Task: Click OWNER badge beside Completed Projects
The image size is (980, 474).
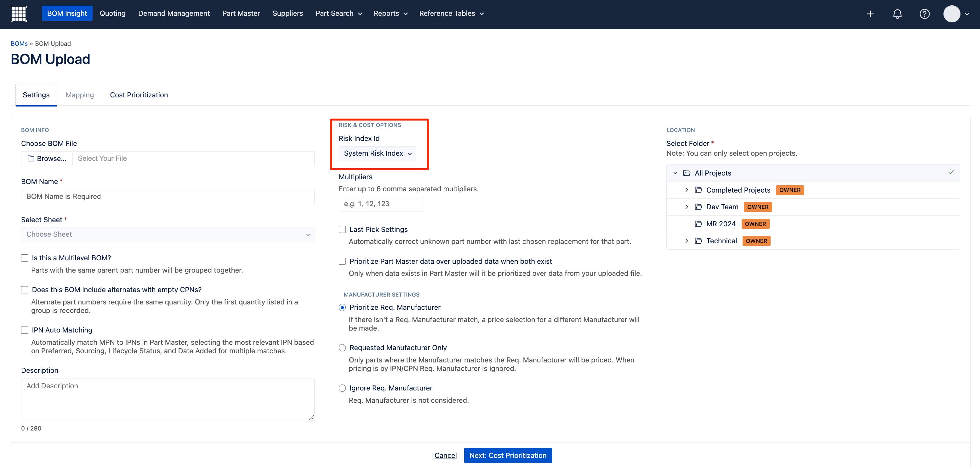Action: [x=790, y=190]
